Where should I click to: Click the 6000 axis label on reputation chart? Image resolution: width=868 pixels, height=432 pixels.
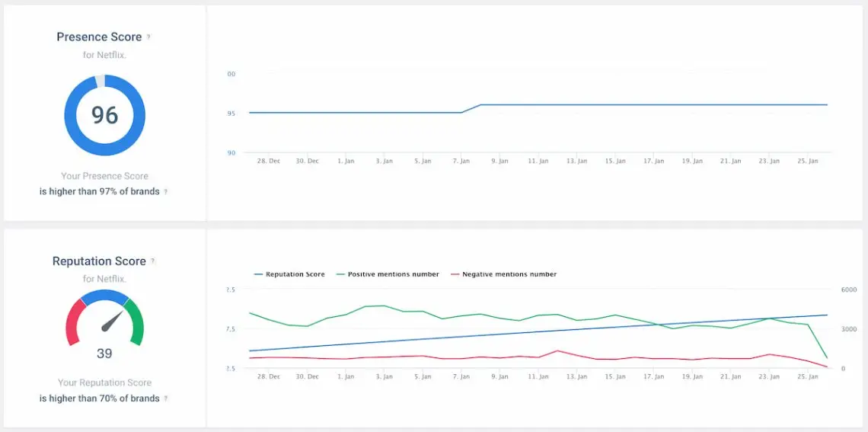click(849, 290)
